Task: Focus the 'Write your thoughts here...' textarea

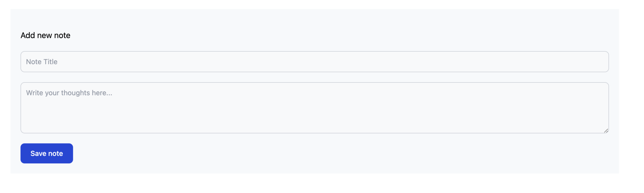Action: point(314,108)
